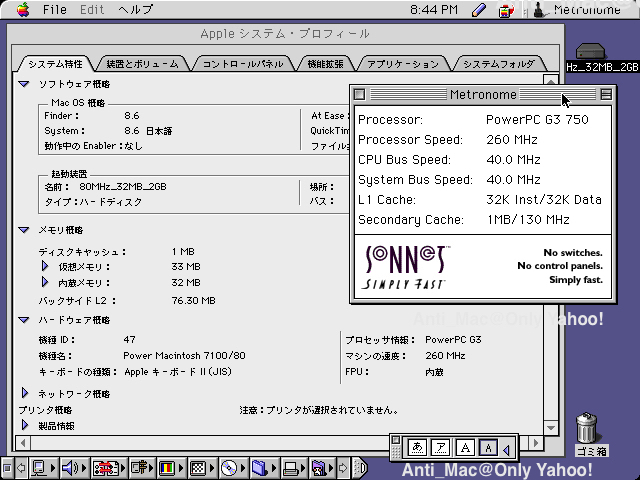This screenshot has height=480, width=640.
Task: Open the printer selector module
Action: [293, 468]
